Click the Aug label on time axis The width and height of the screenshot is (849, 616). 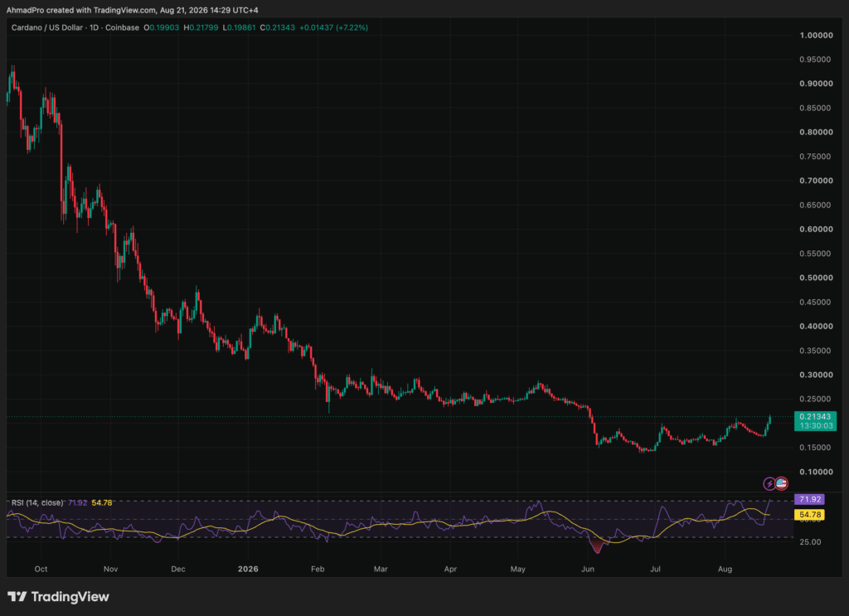(x=725, y=569)
